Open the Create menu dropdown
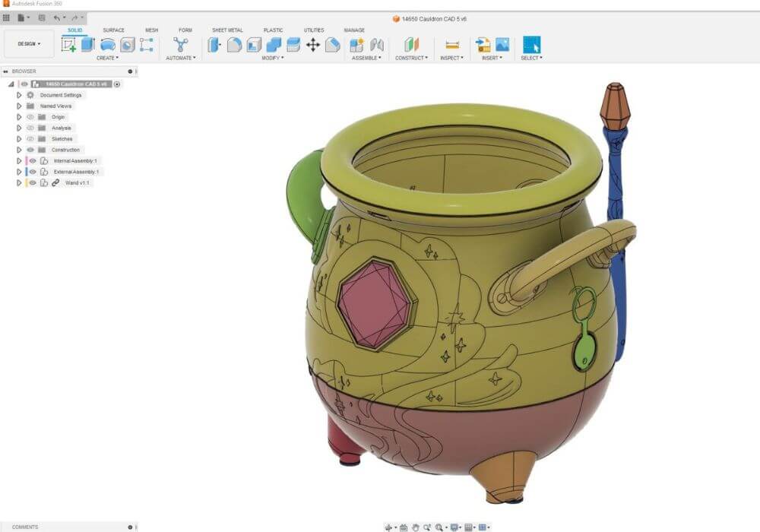This screenshot has height=532, width=760. coord(107,59)
